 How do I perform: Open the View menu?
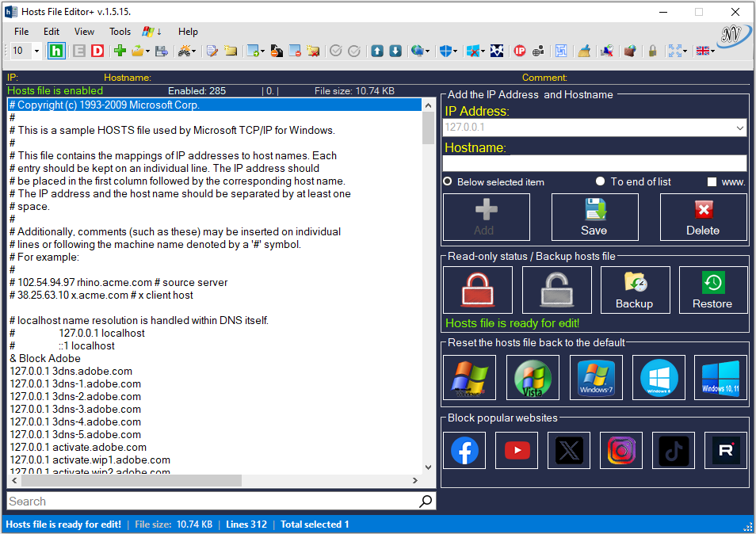point(84,32)
